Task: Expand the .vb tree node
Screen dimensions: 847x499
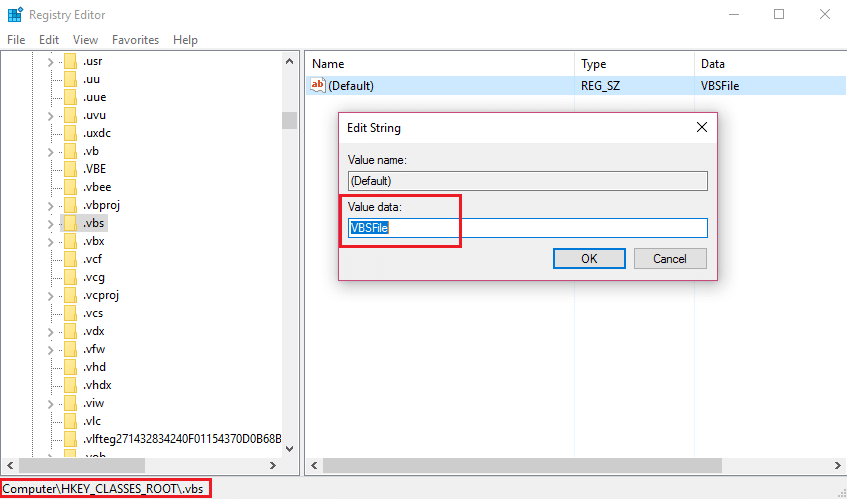Action: (50, 152)
